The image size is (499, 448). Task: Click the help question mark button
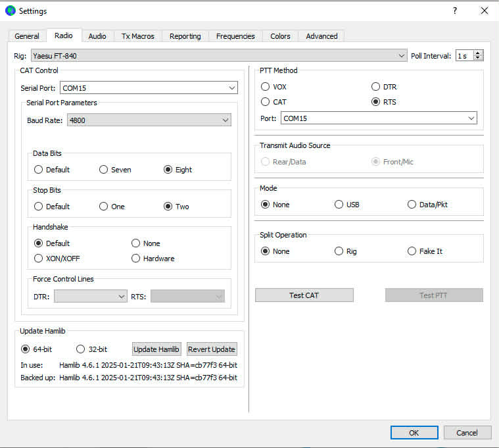(x=454, y=11)
